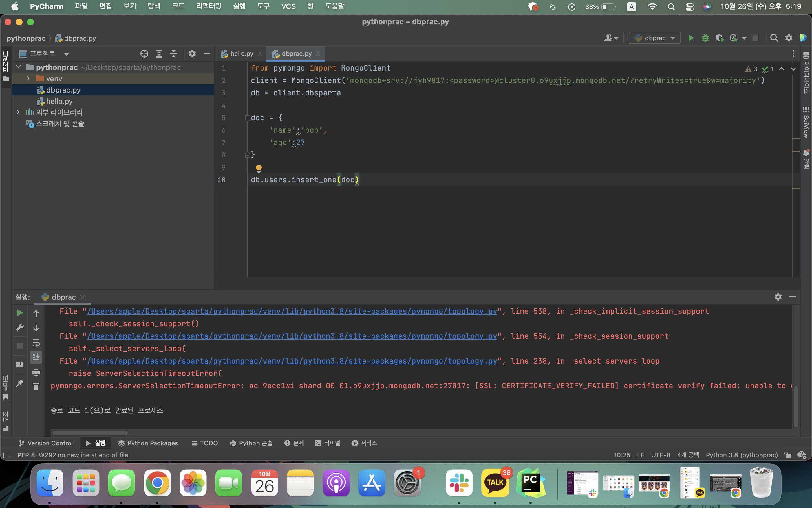The width and height of the screenshot is (812, 508).
Task: Jump down the stack trace
Action: point(36,328)
